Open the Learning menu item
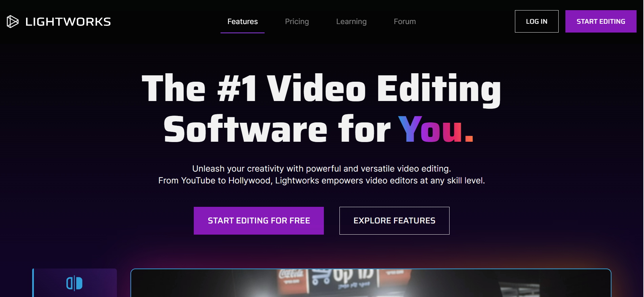 (x=351, y=22)
